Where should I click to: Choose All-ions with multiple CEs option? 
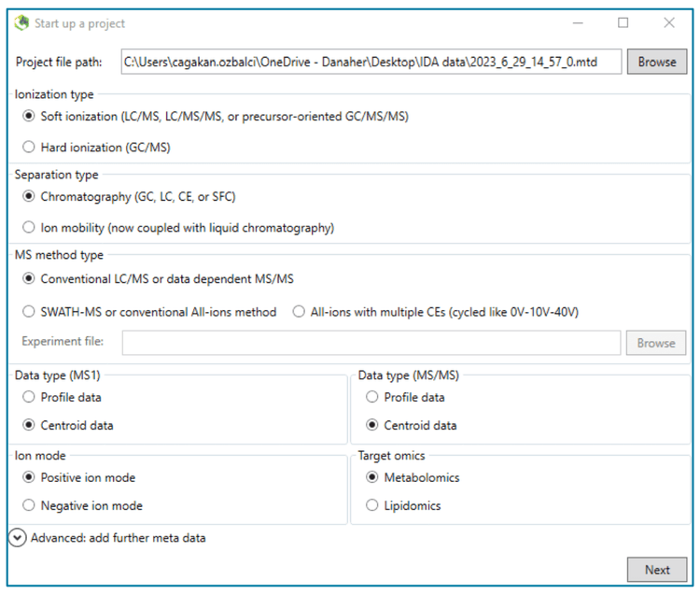point(299,312)
